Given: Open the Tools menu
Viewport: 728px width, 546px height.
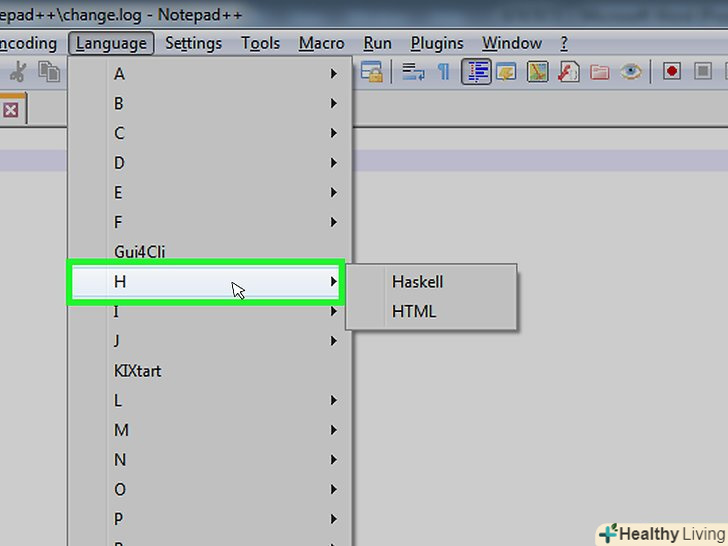Looking at the screenshot, I should pyautogui.click(x=260, y=43).
